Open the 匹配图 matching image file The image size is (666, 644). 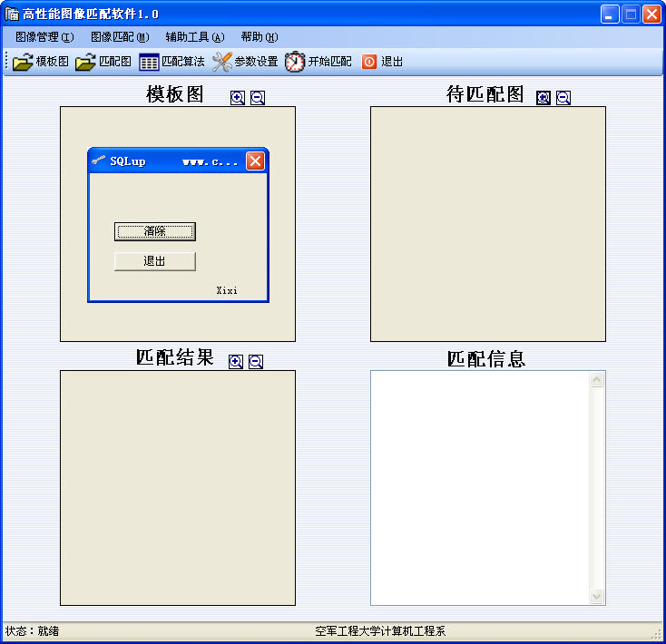pyautogui.click(x=103, y=62)
